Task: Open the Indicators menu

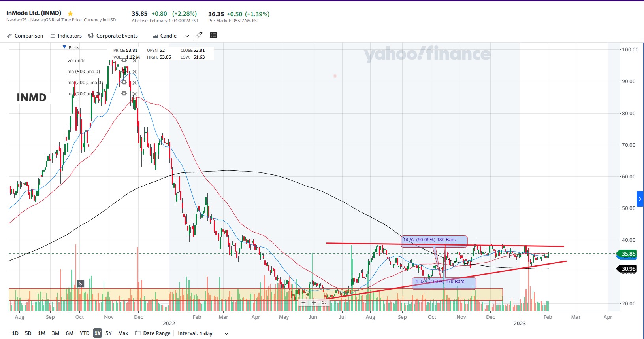Action: pyautogui.click(x=66, y=36)
